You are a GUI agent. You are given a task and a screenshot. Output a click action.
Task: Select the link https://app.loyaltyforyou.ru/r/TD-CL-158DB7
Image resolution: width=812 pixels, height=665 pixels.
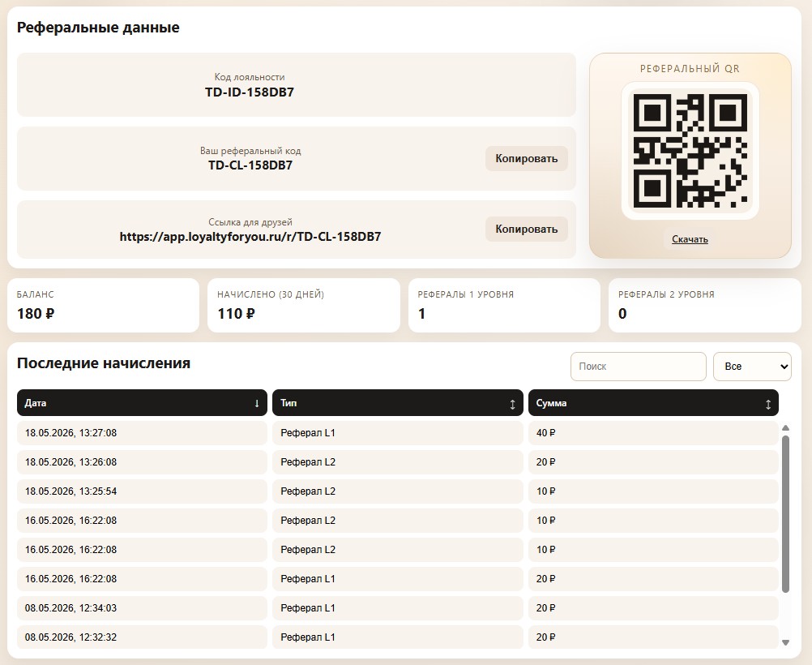(250, 237)
